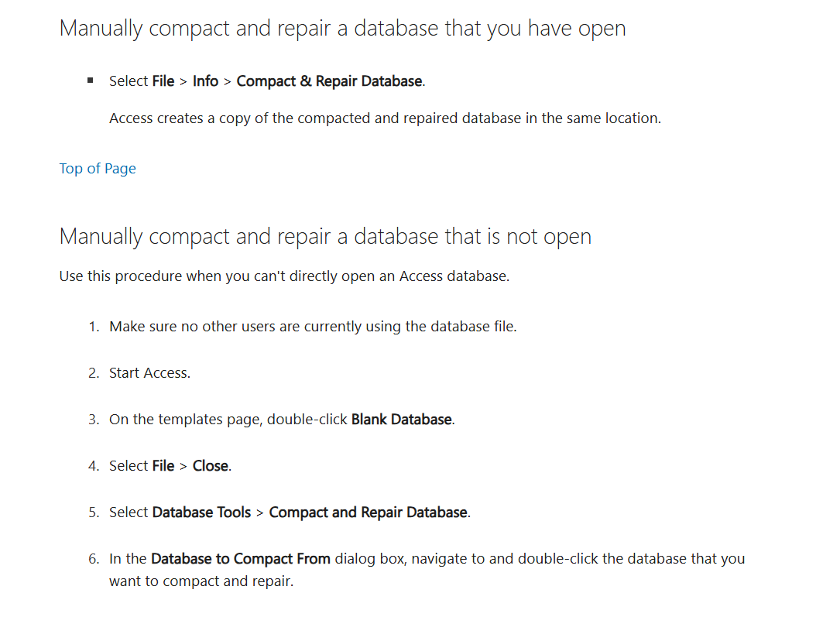
Task: Click the number 6 list marker
Action: (93, 559)
